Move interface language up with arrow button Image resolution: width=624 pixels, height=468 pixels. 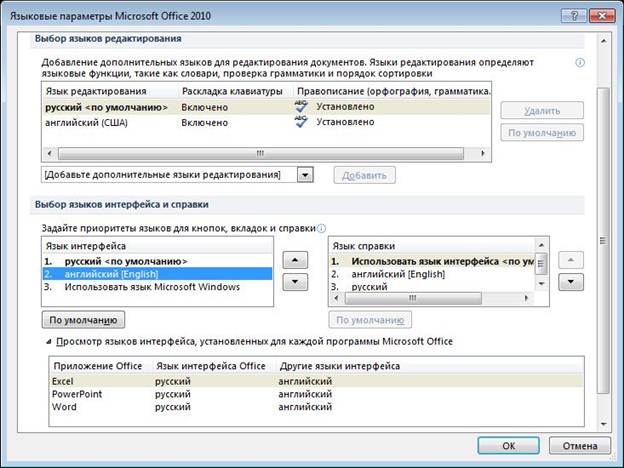click(295, 260)
